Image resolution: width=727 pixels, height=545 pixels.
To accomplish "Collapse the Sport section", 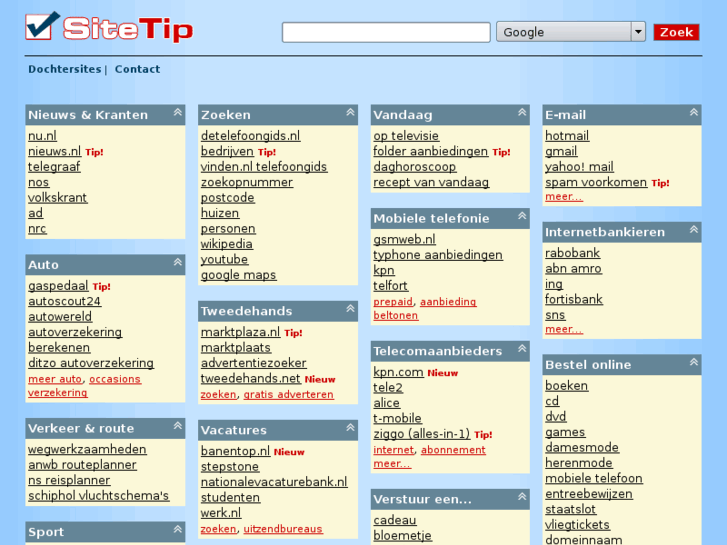I will click(178, 529).
